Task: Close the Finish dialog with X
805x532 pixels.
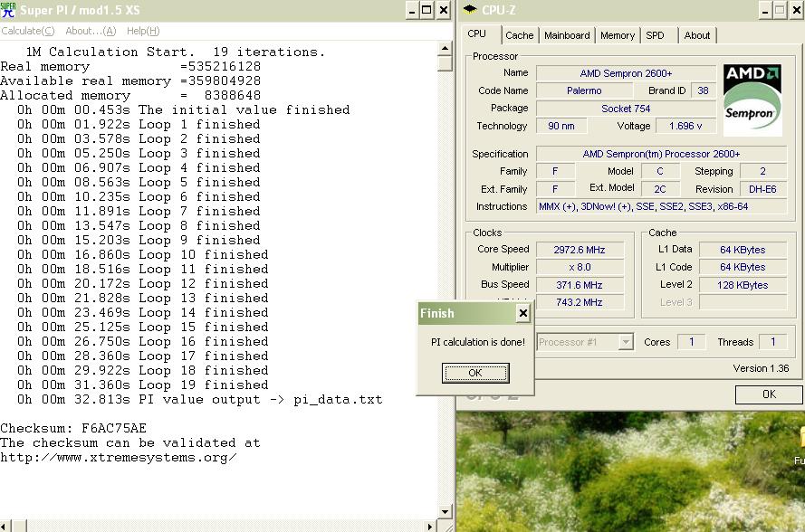Action: (522, 313)
